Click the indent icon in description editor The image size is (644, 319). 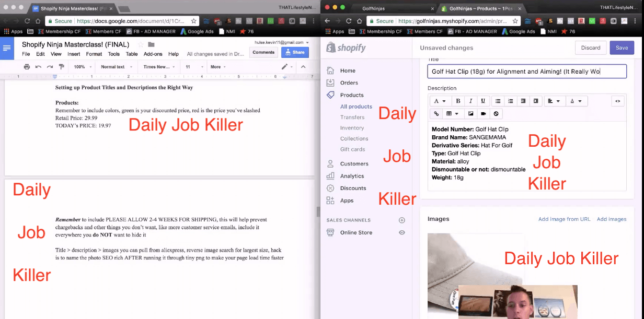(536, 101)
